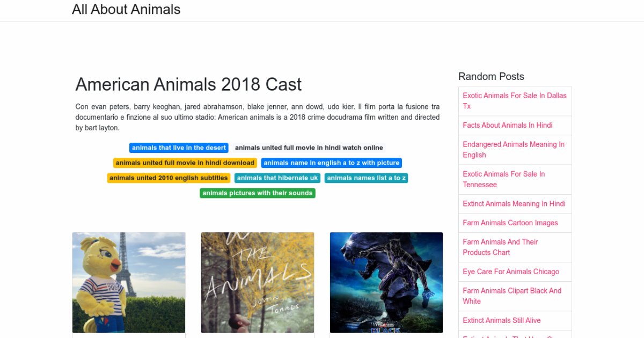Click the 'We the Animals' poster thumbnail

pyautogui.click(x=258, y=282)
